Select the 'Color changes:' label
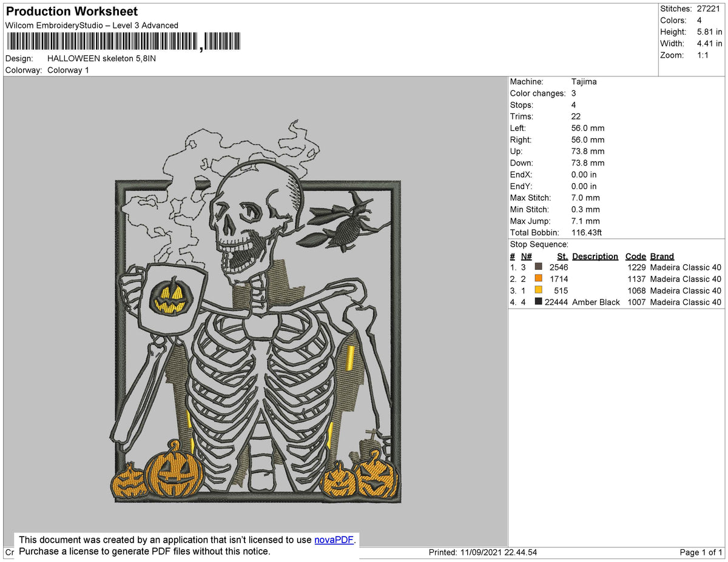Image resolution: width=728 pixels, height=562 pixels. (538, 93)
